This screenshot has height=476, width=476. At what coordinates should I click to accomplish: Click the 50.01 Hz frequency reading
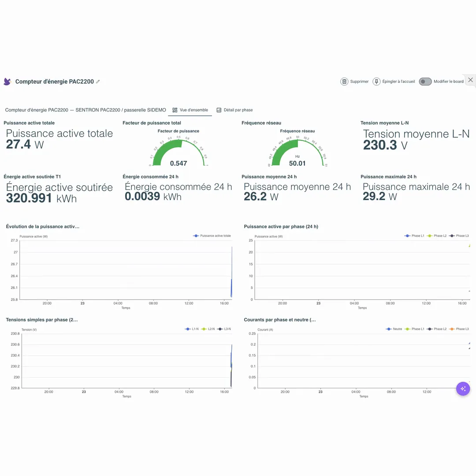(x=297, y=164)
